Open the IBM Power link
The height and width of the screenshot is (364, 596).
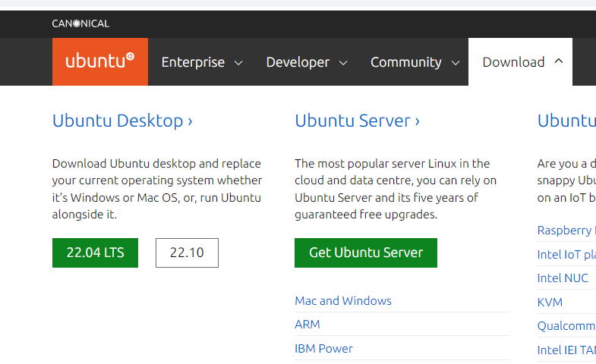pyautogui.click(x=323, y=348)
